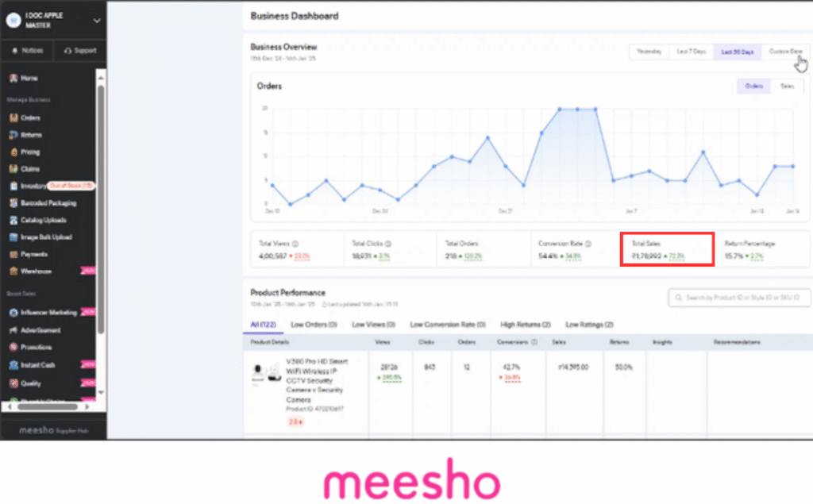The width and height of the screenshot is (813, 504).
Task: Switch to the Low Views tab
Action: coord(373,325)
